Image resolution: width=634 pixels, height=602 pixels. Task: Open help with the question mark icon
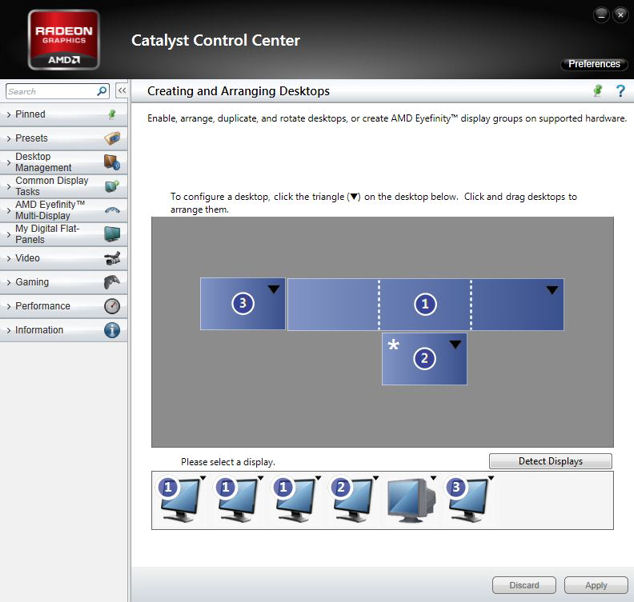point(620,91)
